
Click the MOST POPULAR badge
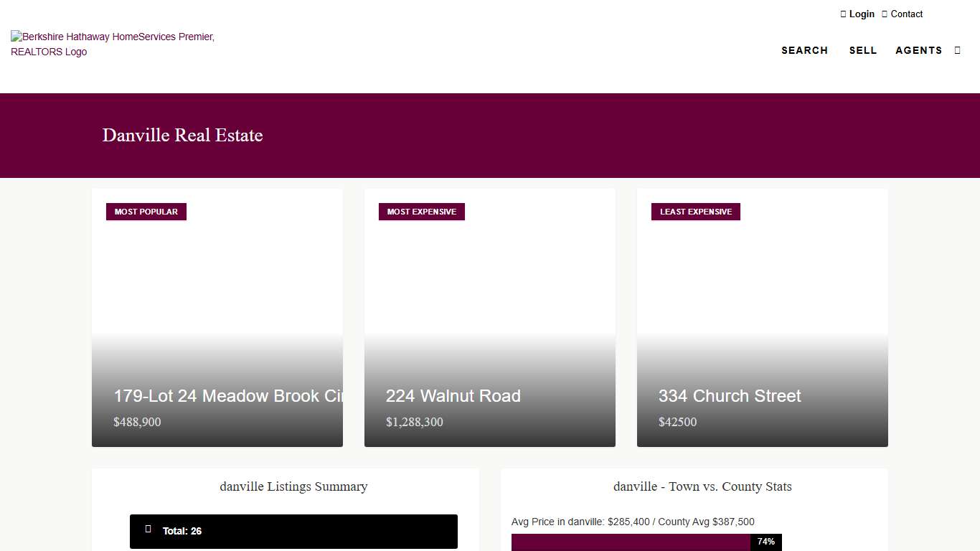tap(146, 212)
